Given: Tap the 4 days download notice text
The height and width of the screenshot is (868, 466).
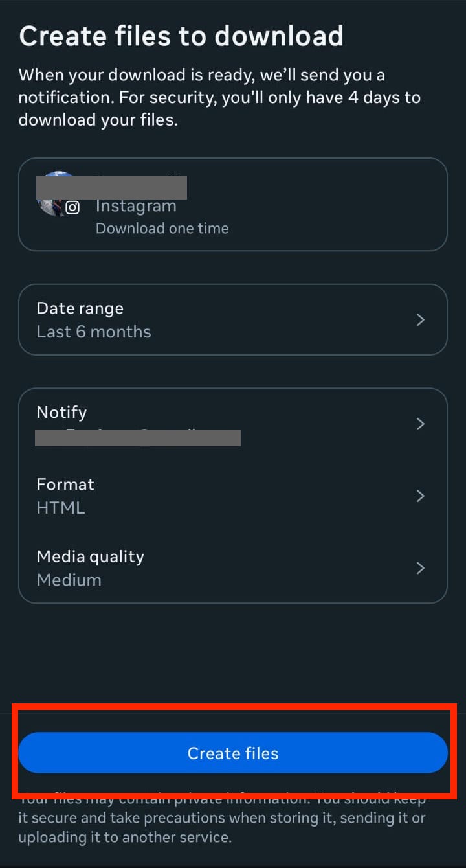Looking at the screenshot, I should (x=219, y=98).
